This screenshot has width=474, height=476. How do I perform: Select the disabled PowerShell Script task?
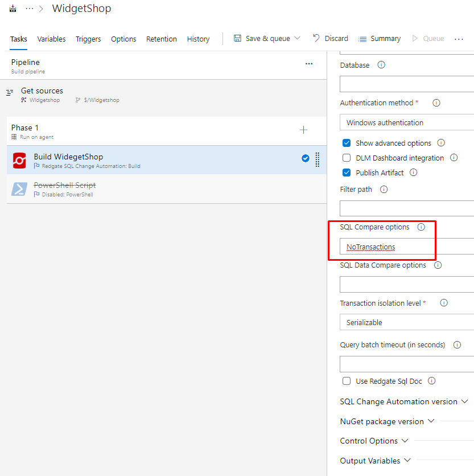[167, 189]
